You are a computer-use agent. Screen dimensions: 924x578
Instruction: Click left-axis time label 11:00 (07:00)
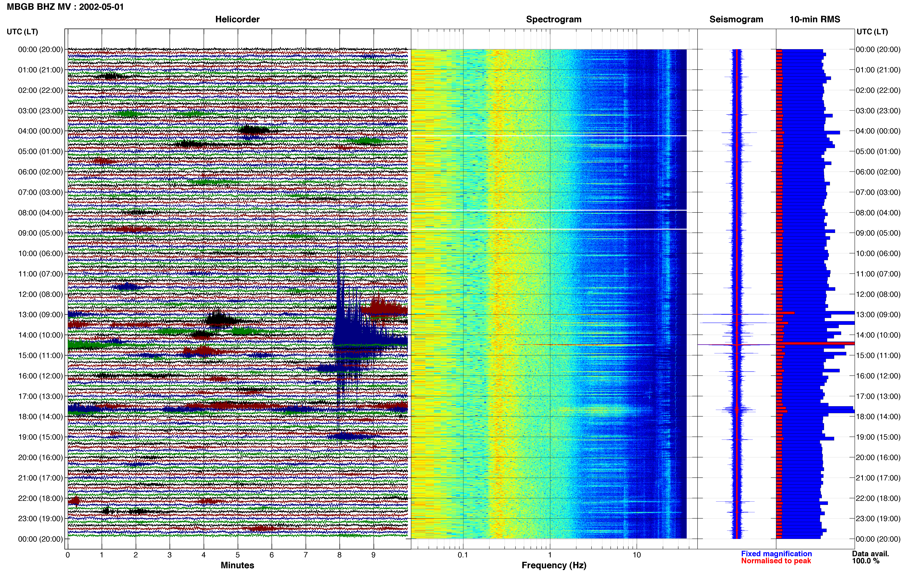coord(41,274)
